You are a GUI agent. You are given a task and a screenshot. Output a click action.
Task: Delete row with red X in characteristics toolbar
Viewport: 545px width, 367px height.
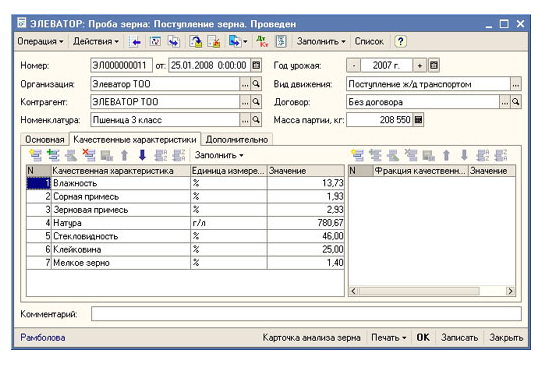point(89,155)
